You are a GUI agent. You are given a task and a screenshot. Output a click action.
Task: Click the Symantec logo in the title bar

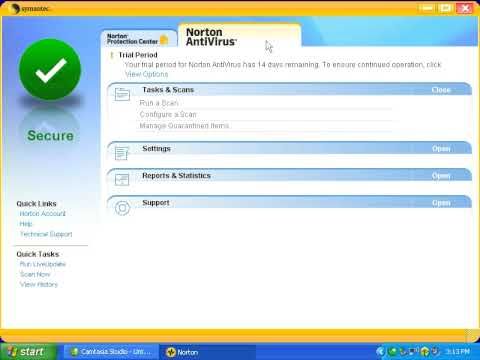31,8
